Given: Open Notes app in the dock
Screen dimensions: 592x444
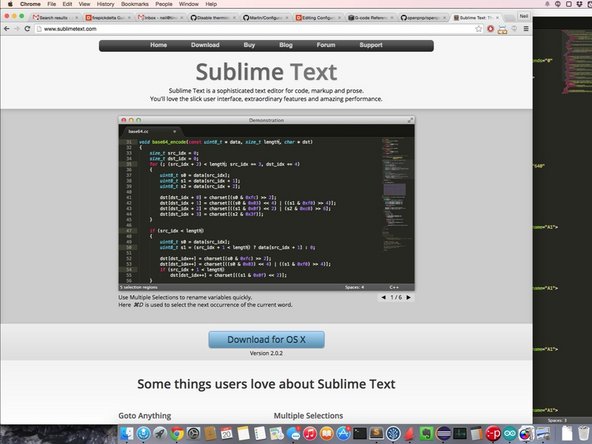Looking at the screenshot, I should pyautogui.click(x=244, y=434).
